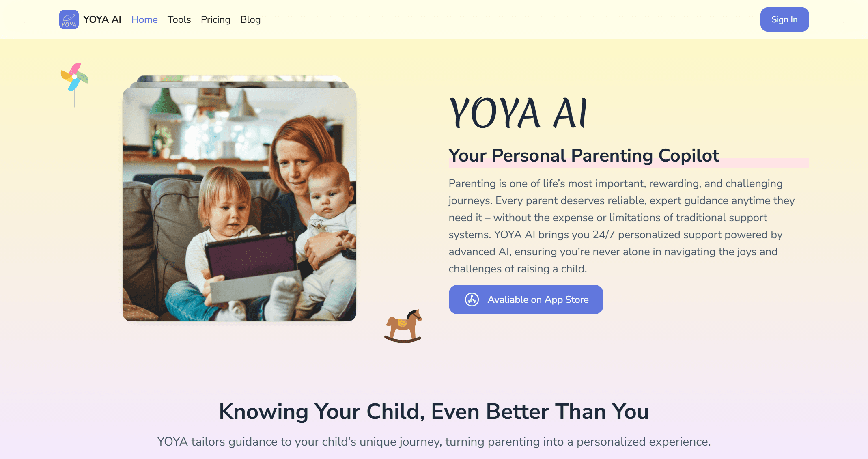Screen dimensions: 868x459
Task: Click the App Store glyph inside the button
Action: coord(472,300)
